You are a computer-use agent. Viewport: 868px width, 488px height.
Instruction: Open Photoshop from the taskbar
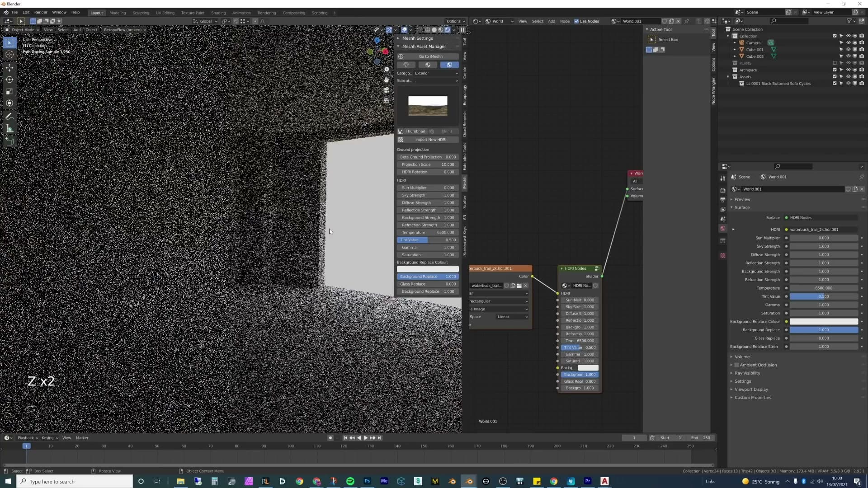pos(367,481)
